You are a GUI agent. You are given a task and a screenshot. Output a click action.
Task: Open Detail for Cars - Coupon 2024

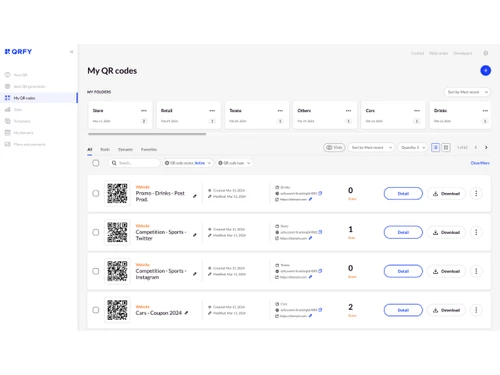(x=403, y=310)
